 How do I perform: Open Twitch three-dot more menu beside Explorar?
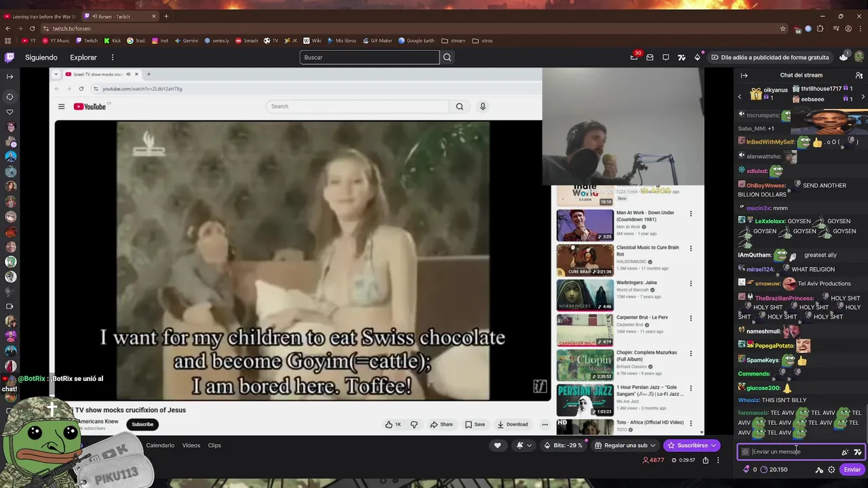click(x=113, y=58)
